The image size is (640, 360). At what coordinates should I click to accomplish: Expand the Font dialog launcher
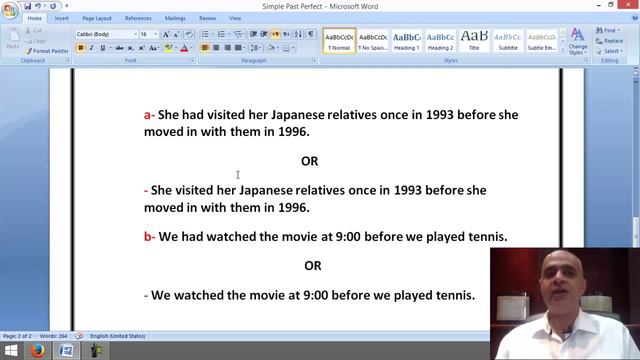click(x=192, y=60)
